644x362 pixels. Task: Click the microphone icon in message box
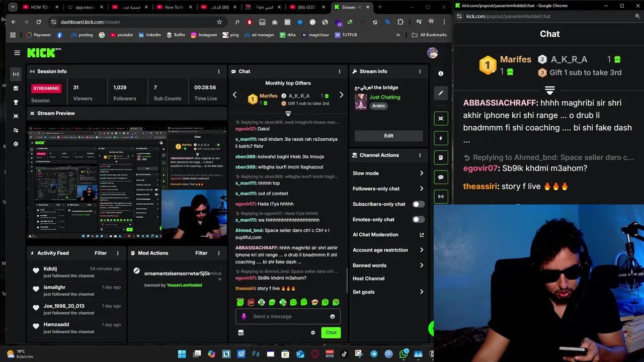point(244,316)
